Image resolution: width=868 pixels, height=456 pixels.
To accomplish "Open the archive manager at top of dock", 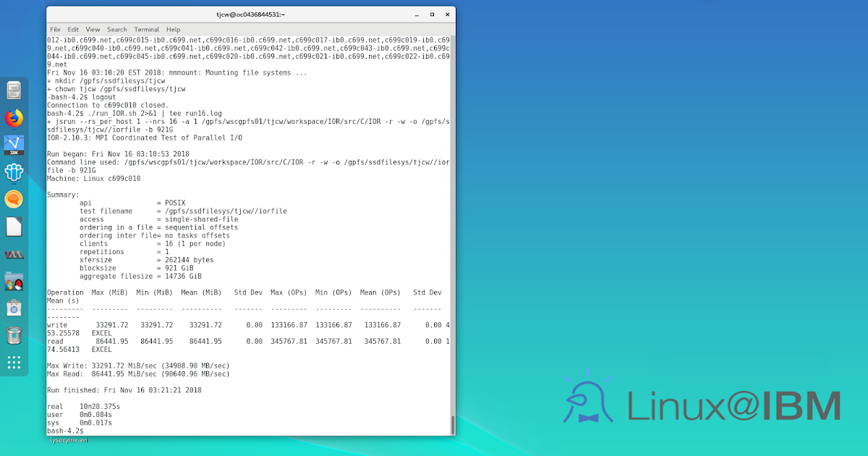I will [14, 90].
